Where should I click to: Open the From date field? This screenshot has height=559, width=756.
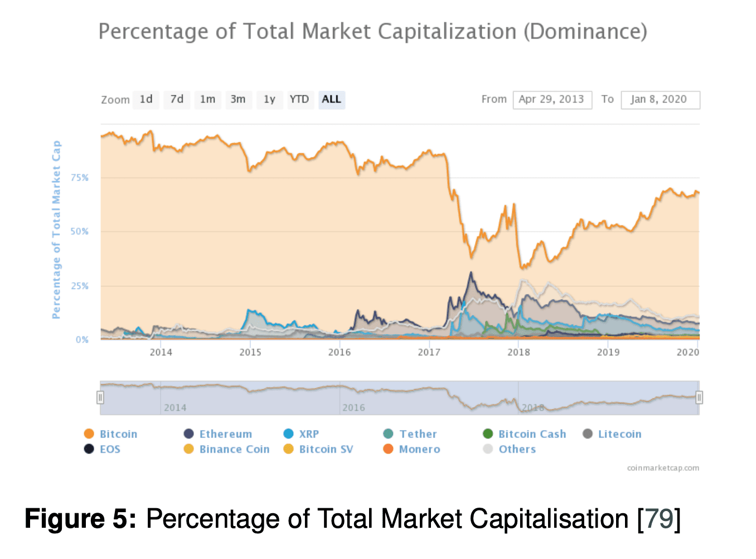pos(552,100)
